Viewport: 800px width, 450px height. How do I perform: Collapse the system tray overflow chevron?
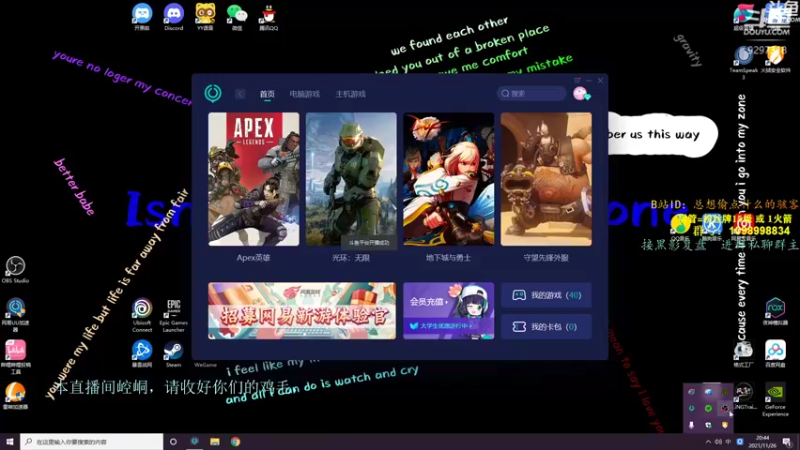point(708,442)
